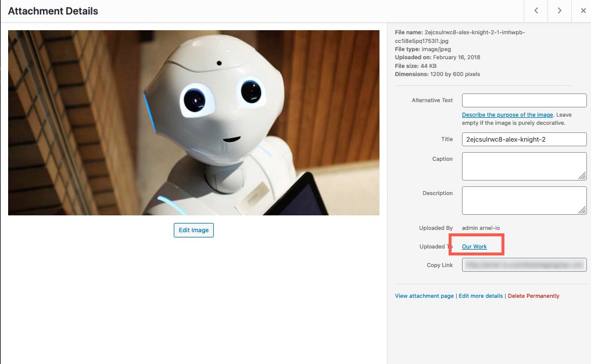Select the Copy Link URL field
Image resolution: width=591 pixels, height=364 pixels.
pos(524,265)
